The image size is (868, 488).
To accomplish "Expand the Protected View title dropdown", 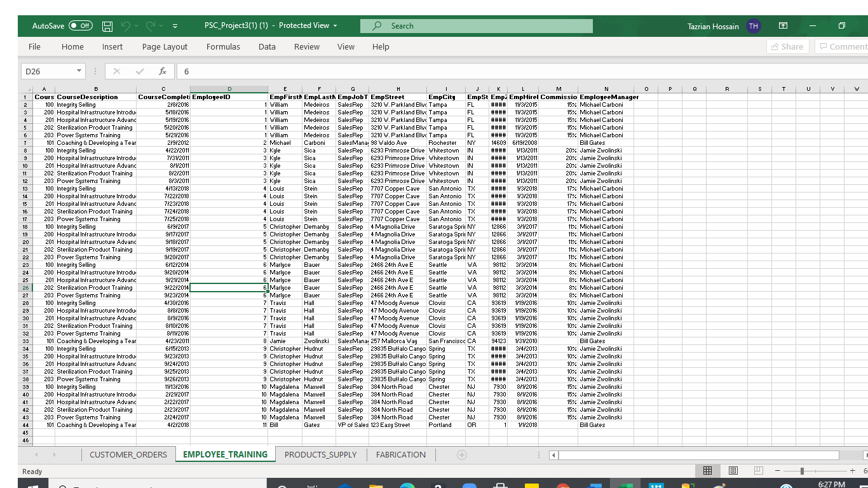I will pos(335,26).
